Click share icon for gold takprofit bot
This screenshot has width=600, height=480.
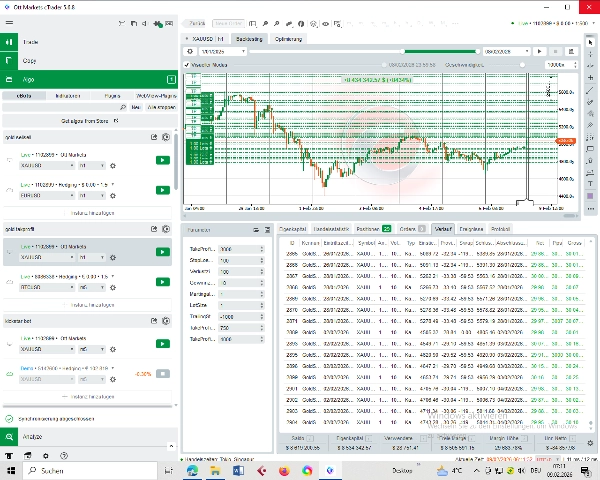pyautogui.click(x=154, y=229)
